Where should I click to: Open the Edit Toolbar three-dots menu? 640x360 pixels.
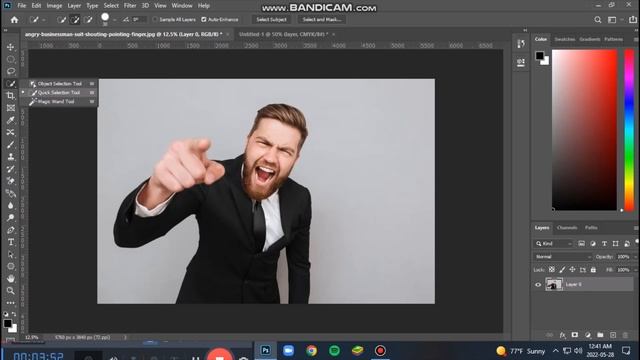click(11, 303)
